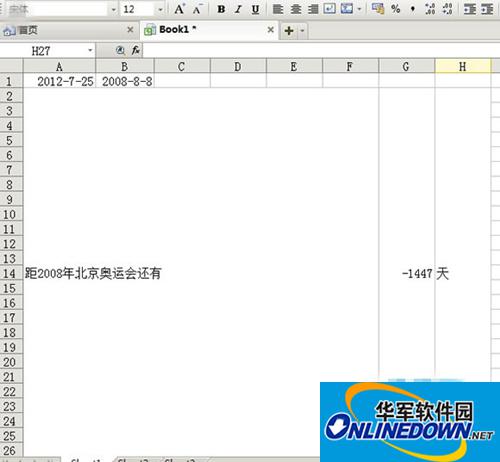The height and width of the screenshot is (462, 500).
Task: Open the font size dropdown
Action: click(161, 9)
